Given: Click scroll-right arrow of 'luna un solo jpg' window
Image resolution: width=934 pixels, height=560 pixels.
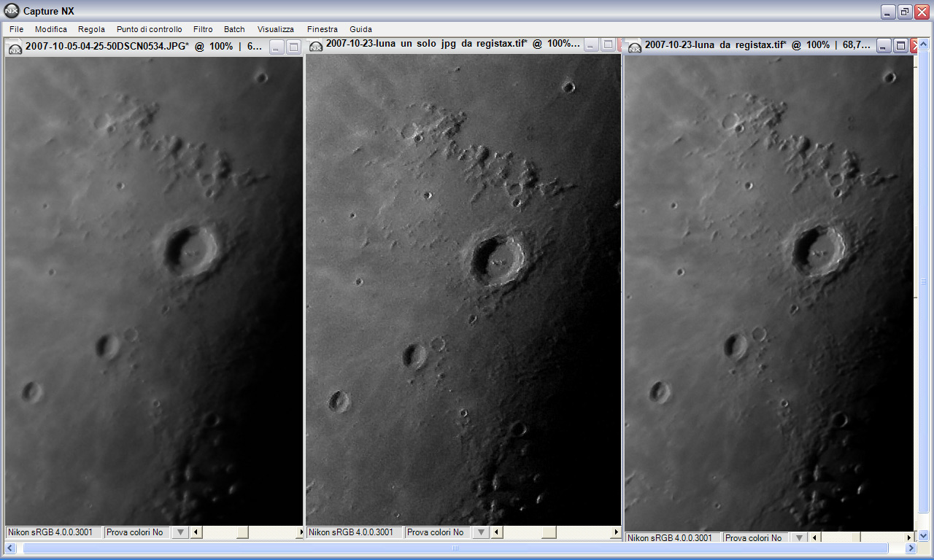Looking at the screenshot, I should pos(616,532).
